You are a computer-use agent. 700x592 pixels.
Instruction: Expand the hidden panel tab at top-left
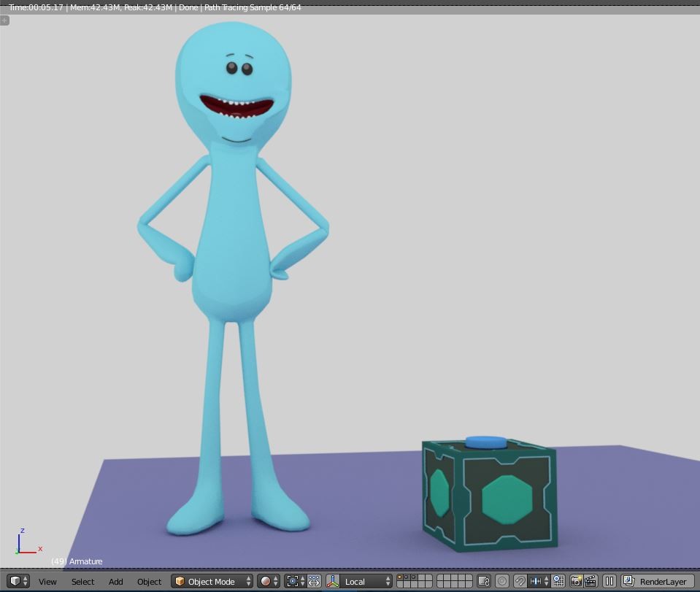[x=4, y=20]
